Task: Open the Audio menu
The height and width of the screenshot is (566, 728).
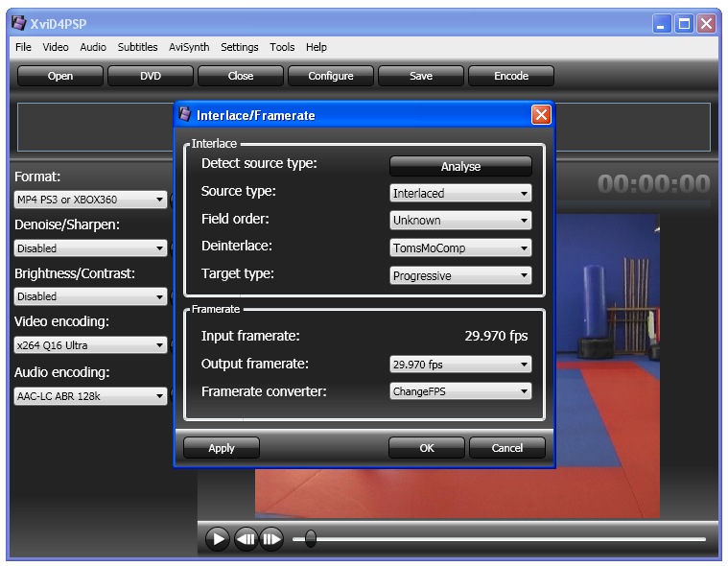Action: tap(93, 47)
